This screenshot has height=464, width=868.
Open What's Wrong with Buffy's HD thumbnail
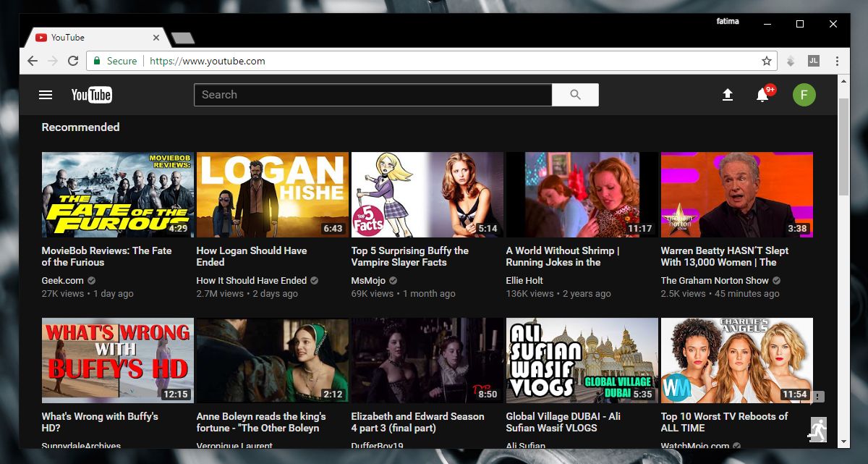117,360
